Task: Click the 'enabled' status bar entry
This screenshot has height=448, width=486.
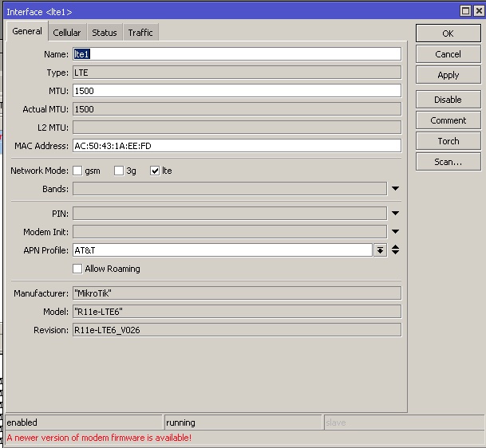Action: pyautogui.click(x=85, y=422)
